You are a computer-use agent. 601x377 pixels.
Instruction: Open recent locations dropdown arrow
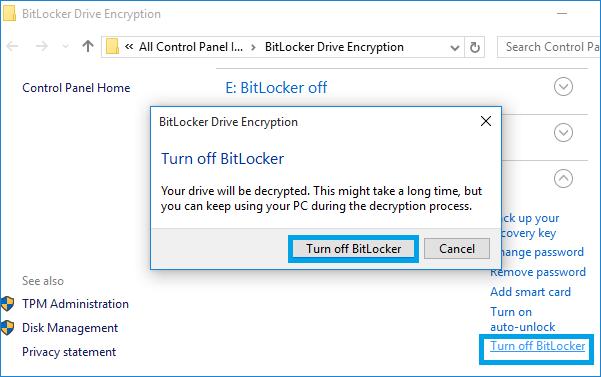pyautogui.click(x=66, y=47)
